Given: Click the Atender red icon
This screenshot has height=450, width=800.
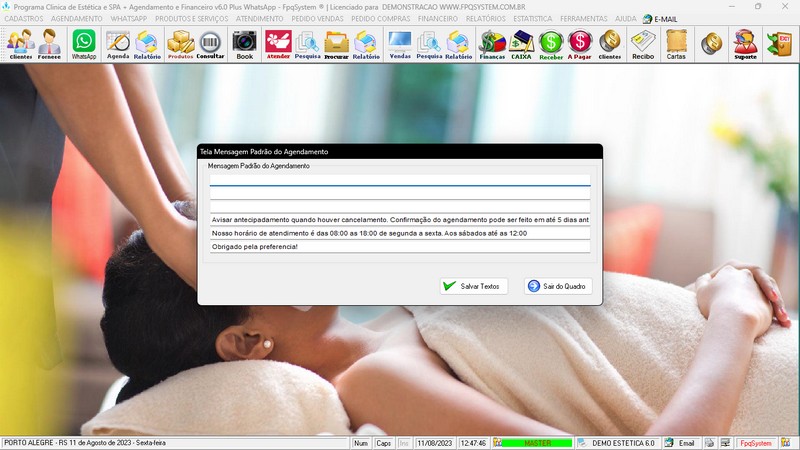Looking at the screenshot, I should (x=278, y=44).
